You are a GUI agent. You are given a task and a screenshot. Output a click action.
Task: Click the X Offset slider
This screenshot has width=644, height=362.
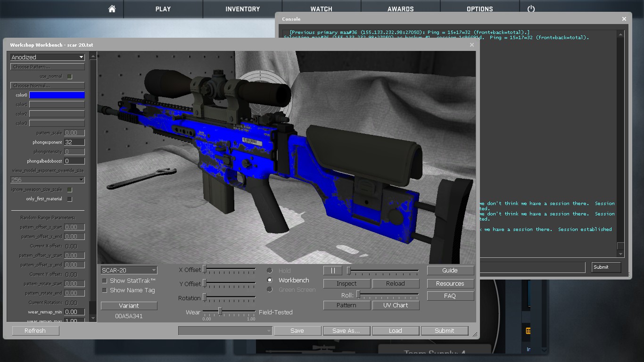point(230,270)
